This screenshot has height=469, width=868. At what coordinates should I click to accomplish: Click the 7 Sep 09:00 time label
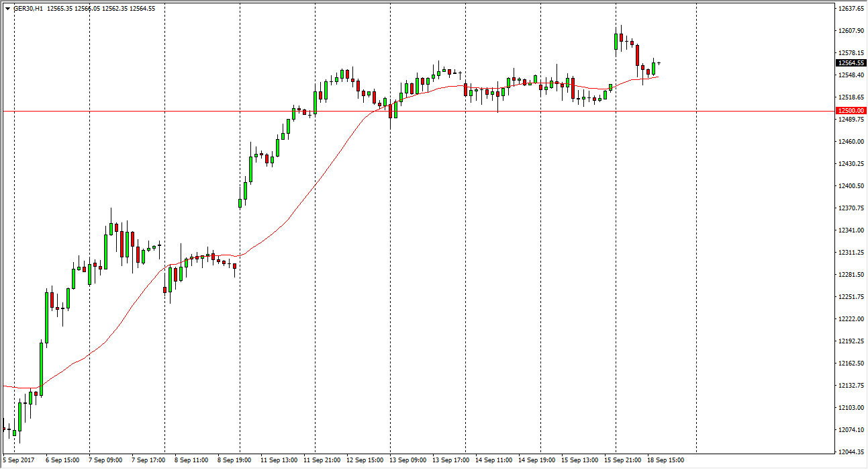[105, 460]
